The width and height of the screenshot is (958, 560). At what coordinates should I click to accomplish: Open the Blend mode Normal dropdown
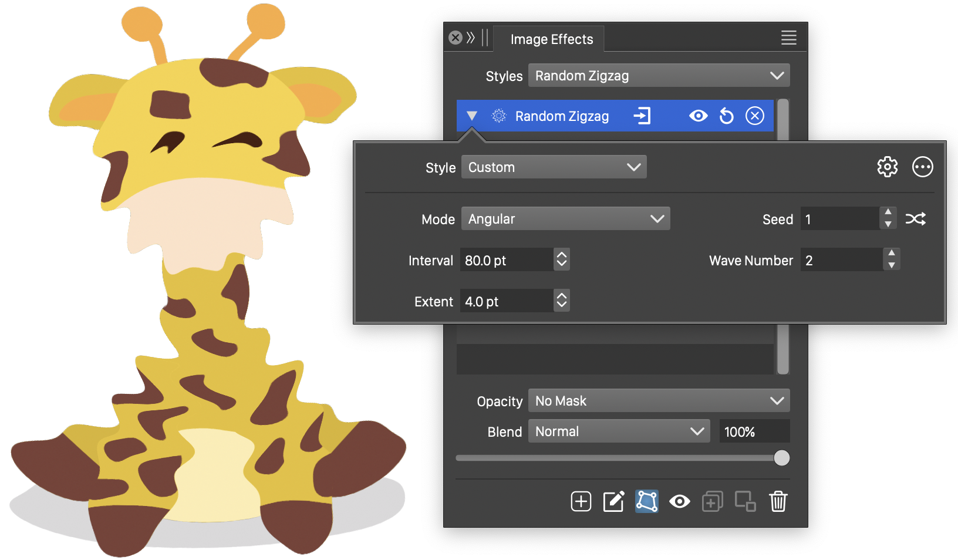[x=619, y=431]
